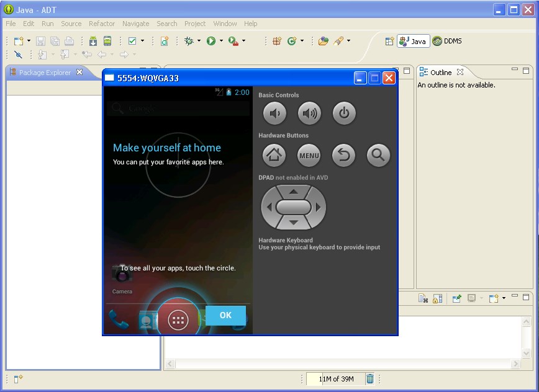Close the Package Explorer tab
Viewport: 539px width, 392px height.
[x=79, y=72]
